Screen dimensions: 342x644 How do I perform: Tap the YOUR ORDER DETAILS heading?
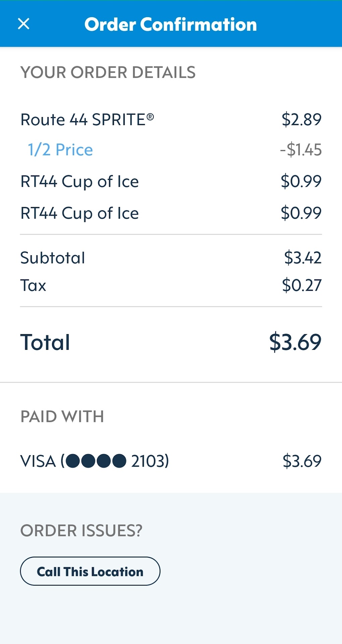(x=108, y=72)
